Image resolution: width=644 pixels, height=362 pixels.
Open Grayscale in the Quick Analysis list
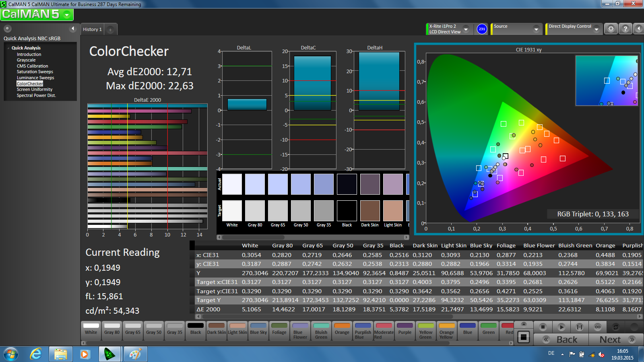click(x=26, y=60)
